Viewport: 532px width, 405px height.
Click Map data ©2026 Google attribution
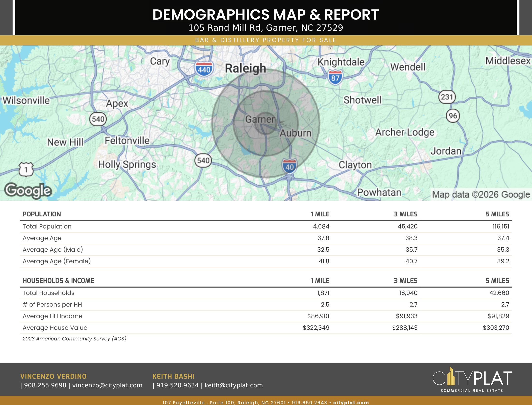coord(481,194)
